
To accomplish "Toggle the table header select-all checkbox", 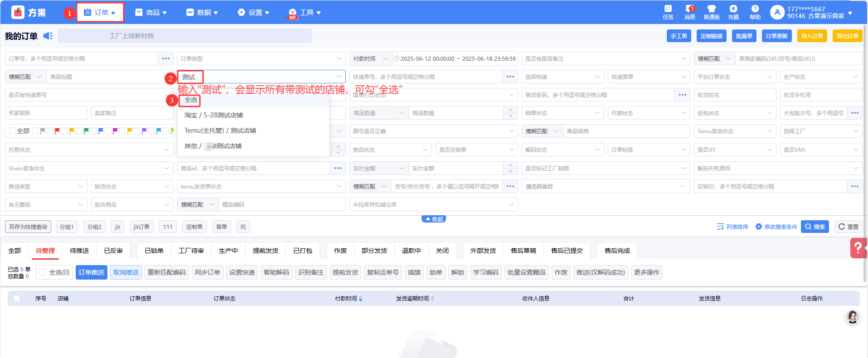I will click(17, 298).
